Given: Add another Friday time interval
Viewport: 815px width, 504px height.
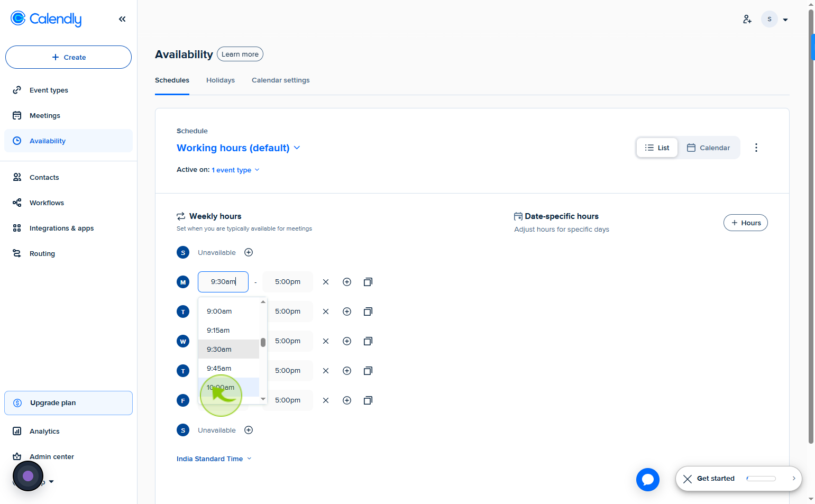Looking at the screenshot, I should coord(347,400).
